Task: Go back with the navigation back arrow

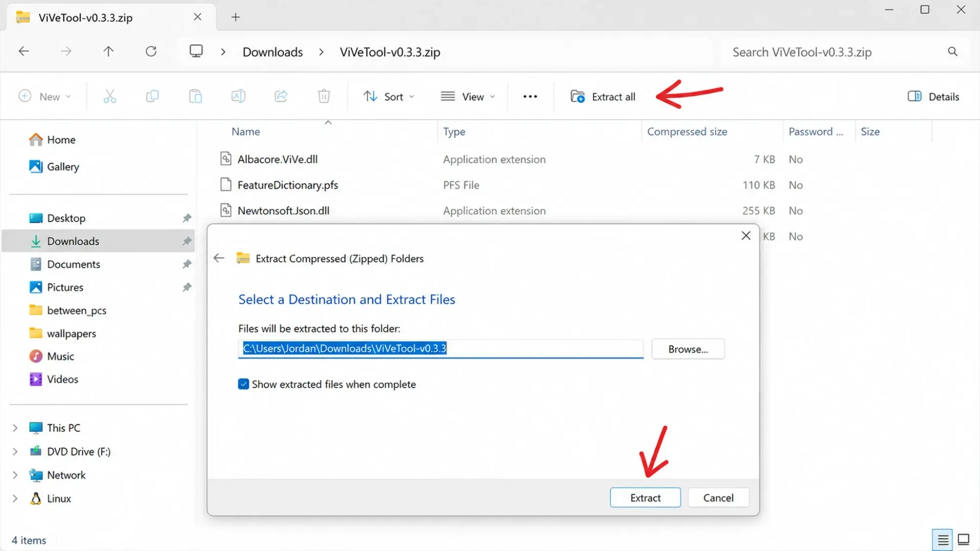Action: pyautogui.click(x=24, y=51)
